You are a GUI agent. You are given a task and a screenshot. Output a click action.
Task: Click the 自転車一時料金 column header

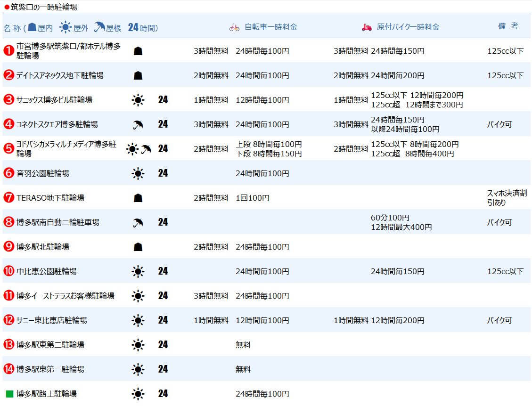pos(271,27)
